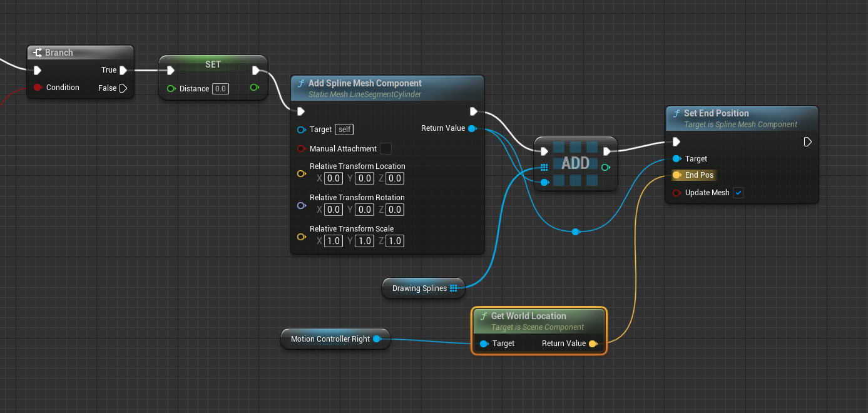
Task: Toggle the Manual Attachment checkbox
Action: [x=386, y=149]
